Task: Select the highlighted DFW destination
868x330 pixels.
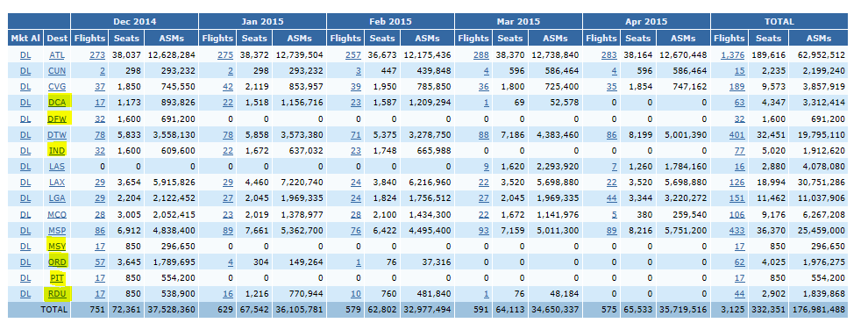Action: [56, 118]
